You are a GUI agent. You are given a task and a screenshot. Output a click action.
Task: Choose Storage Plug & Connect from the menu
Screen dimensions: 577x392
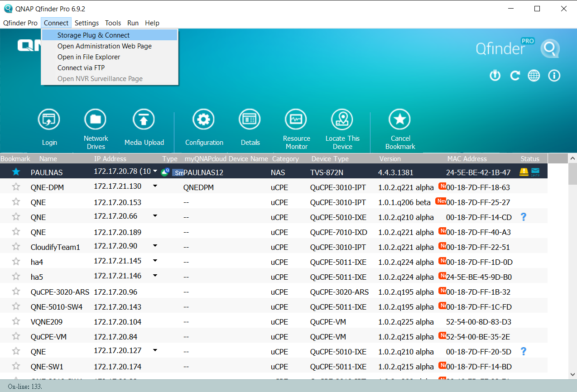[110, 35]
